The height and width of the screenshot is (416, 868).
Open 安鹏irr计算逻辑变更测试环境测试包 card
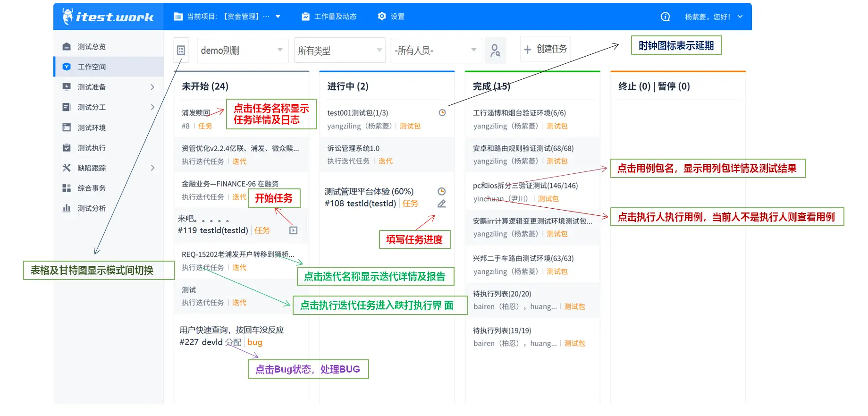tap(532, 221)
